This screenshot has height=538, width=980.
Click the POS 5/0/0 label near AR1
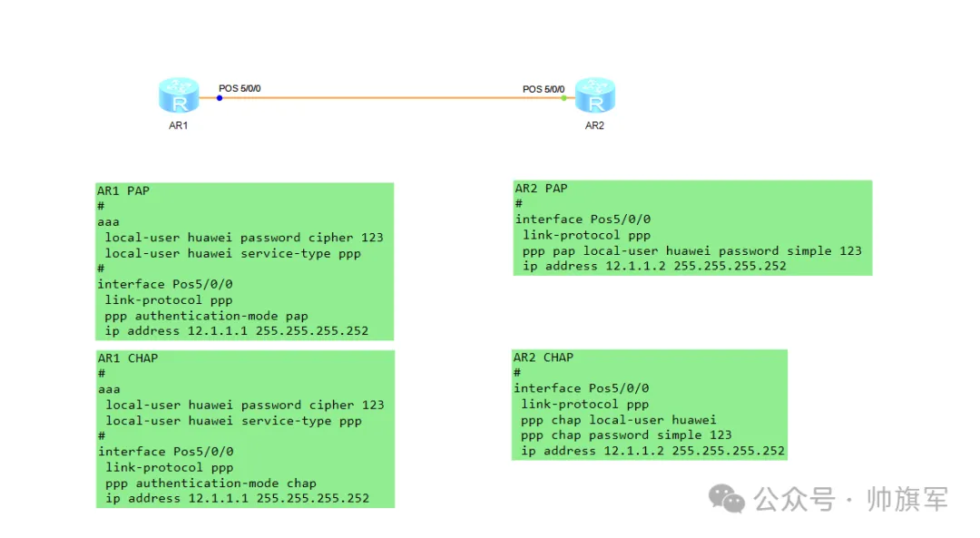coord(240,88)
